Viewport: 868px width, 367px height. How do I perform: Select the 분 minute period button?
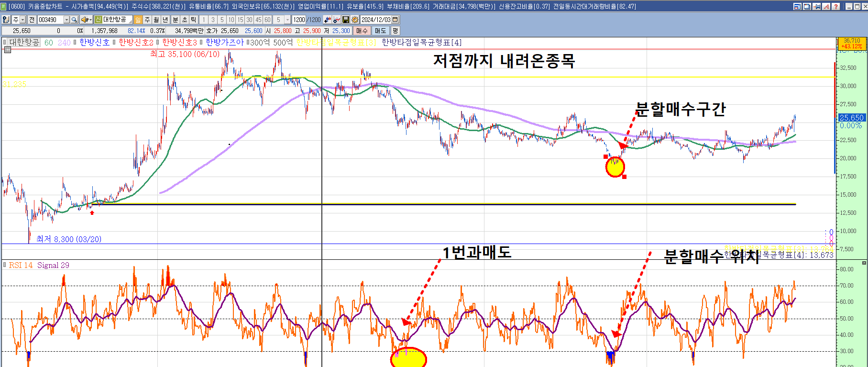[176, 20]
